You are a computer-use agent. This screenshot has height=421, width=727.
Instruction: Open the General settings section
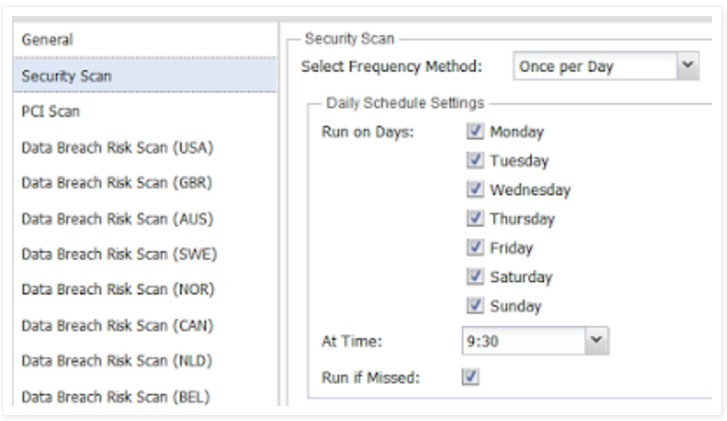[x=146, y=40]
